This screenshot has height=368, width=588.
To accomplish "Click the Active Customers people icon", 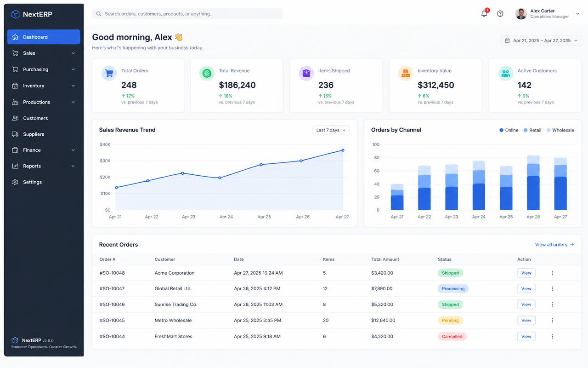I will tap(506, 73).
